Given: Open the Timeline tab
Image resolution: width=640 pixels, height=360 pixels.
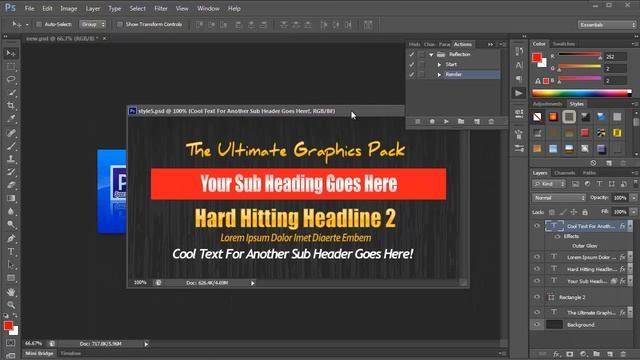Looking at the screenshot, I should [x=71, y=353].
